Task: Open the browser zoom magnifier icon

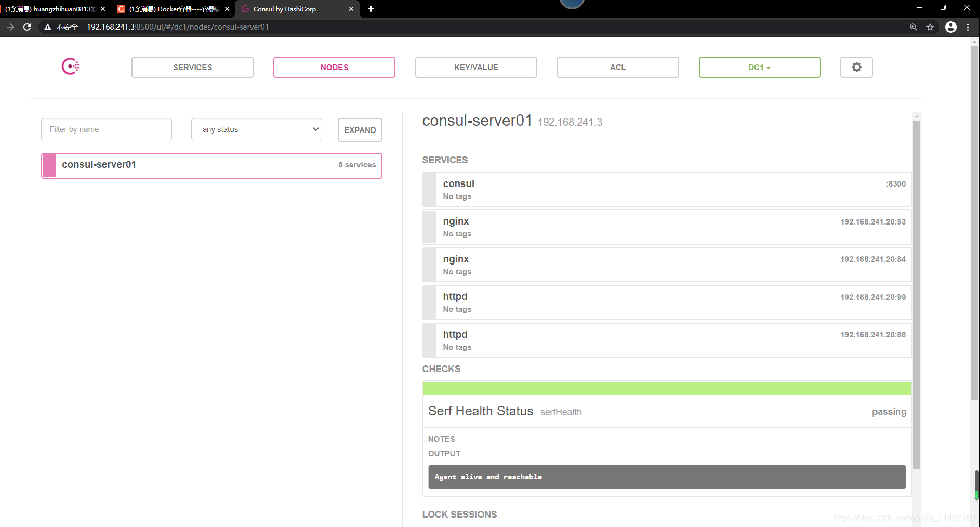Action: pos(913,27)
